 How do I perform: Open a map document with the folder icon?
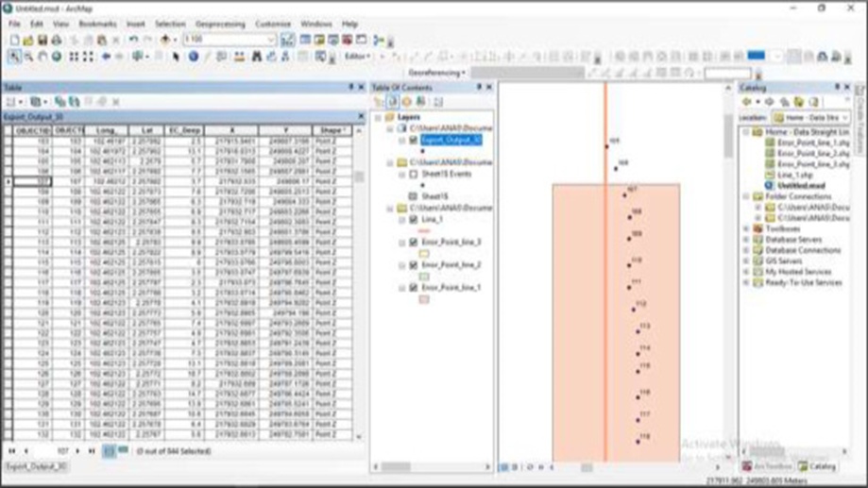[x=28, y=40]
